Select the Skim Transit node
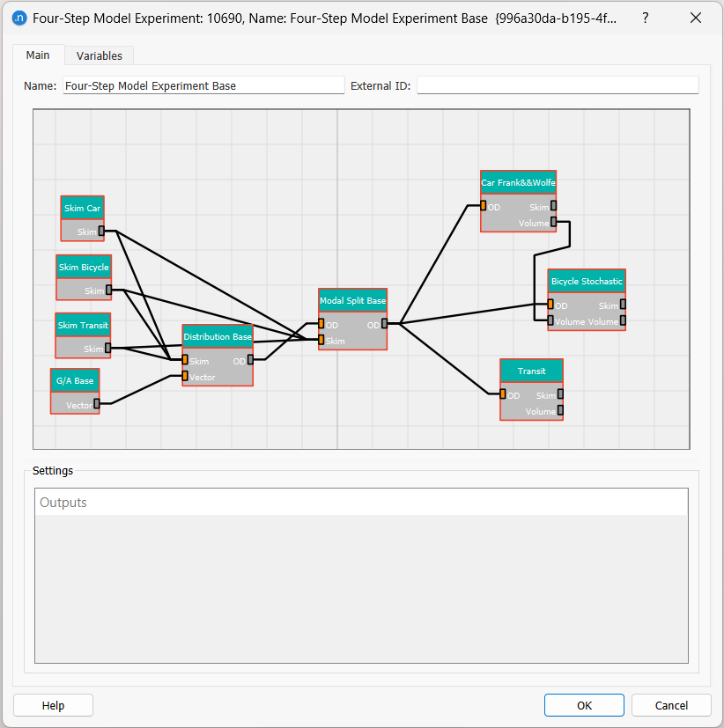The image size is (724, 728). (82, 325)
